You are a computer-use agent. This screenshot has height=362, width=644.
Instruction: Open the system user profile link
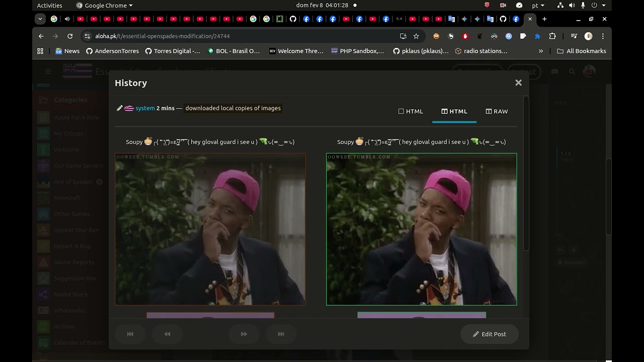click(145, 108)
